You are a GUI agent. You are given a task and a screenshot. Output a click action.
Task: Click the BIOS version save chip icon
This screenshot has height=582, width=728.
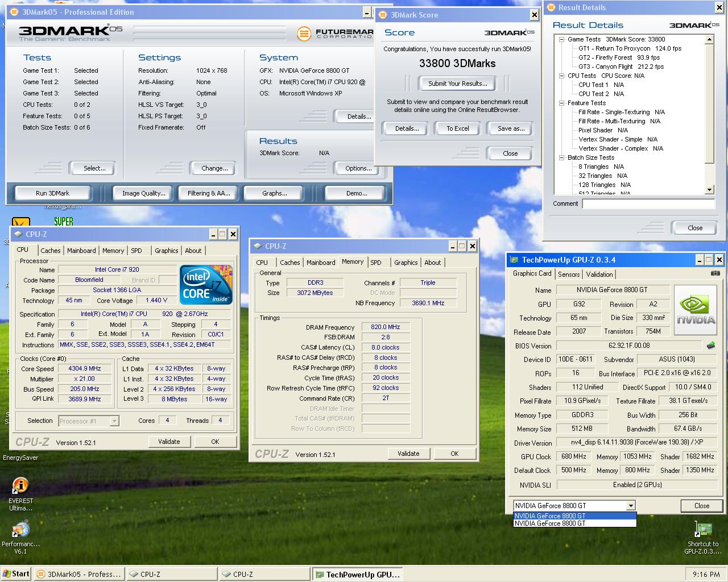711,345
